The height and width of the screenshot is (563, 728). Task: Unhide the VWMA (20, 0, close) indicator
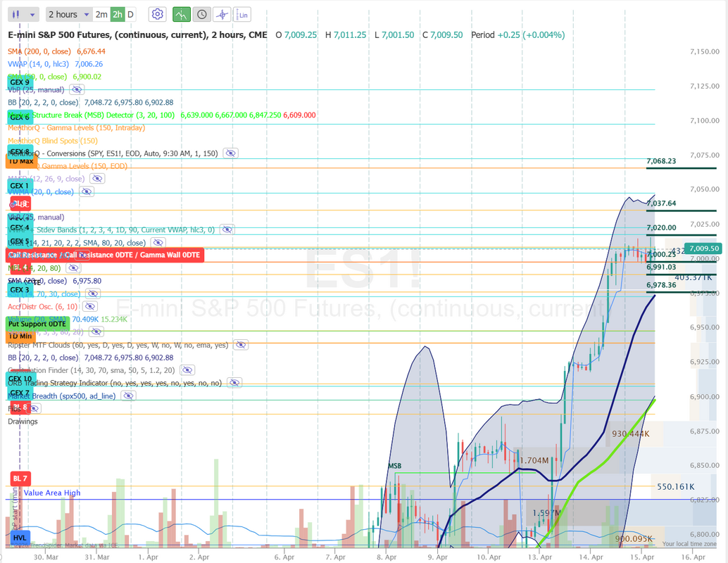(86, 191)
